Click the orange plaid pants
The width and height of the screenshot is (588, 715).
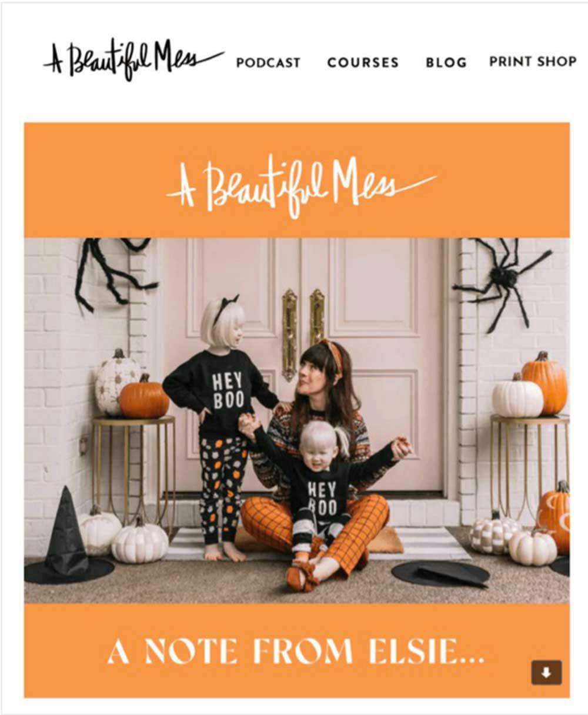pyautogui.click(x=316, y=528)
